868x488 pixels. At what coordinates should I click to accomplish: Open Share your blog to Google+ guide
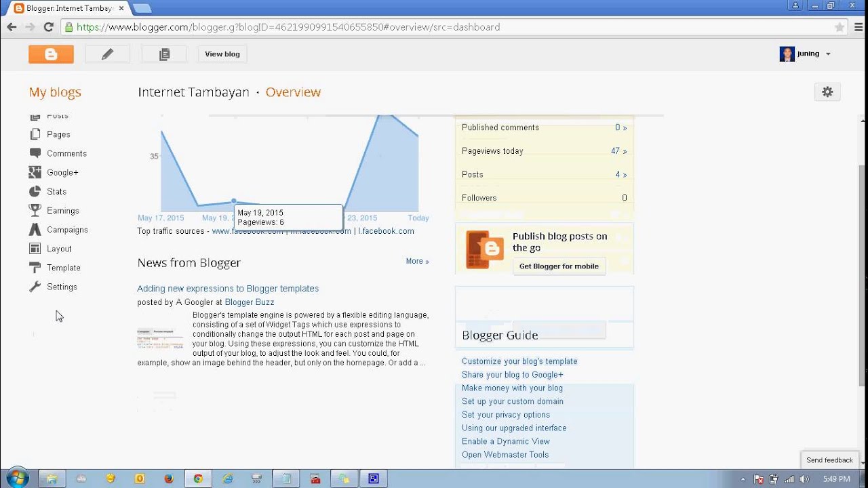pos(513,375)
